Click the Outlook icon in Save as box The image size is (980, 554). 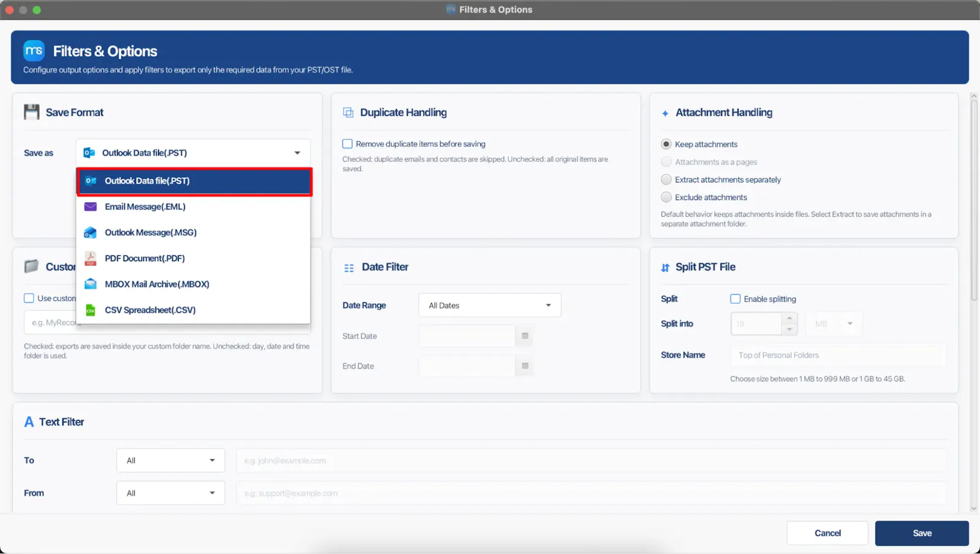click(89, 153)
